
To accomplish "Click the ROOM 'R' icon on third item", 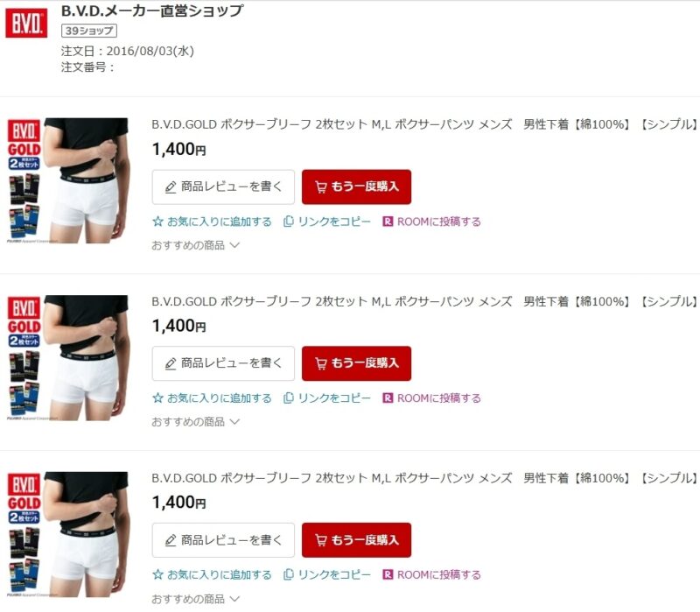I will pyautogui.click(x=388, y=574).
